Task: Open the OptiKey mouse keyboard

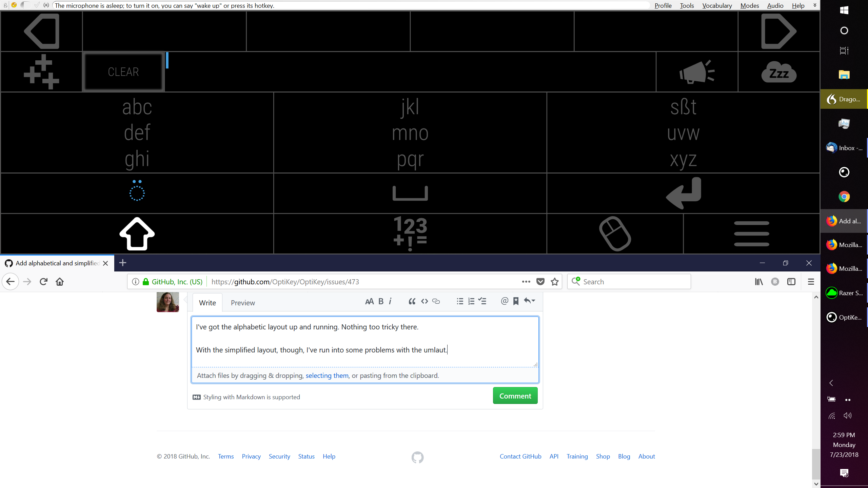Action: pyautogui.click(x=615, y=233)
